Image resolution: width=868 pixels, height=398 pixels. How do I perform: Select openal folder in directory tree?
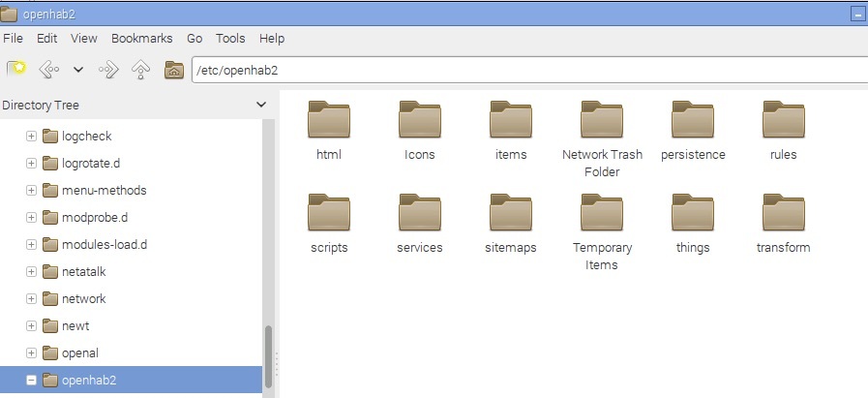pyautogui.click(x=71, y=353)
